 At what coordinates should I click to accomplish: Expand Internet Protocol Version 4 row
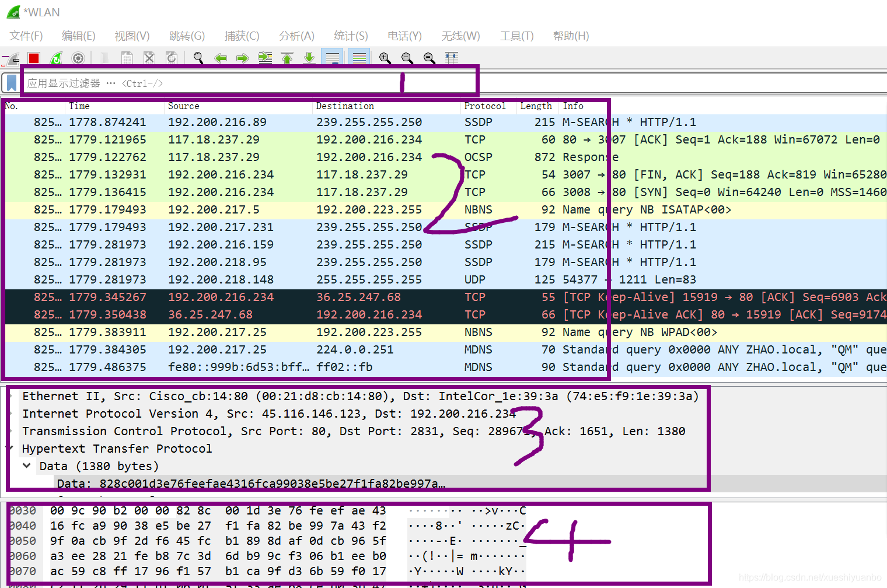click(11, 414)
